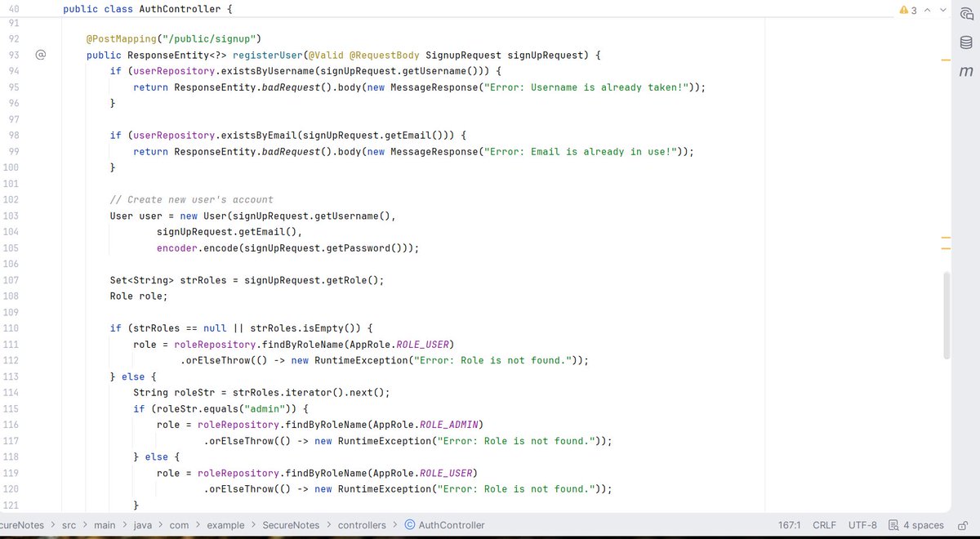
Task: Open the main breadcrumb
Action: point(104,525)
